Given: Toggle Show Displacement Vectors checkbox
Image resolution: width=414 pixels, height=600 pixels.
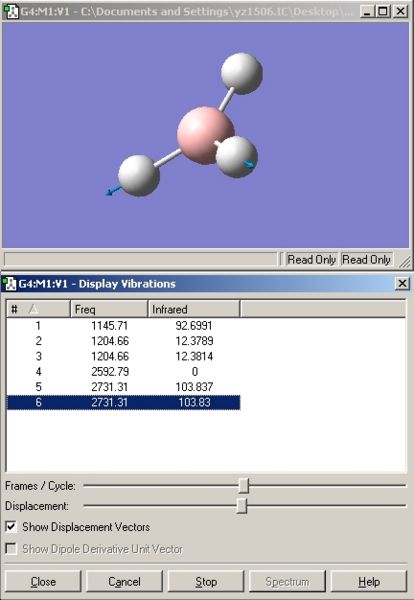Looking at the screenshot, I should (11, 527).
